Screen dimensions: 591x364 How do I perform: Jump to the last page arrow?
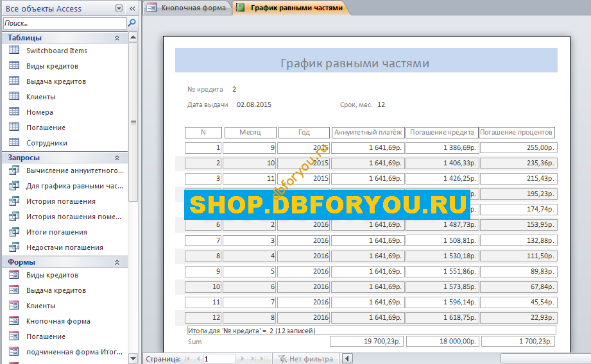pyautogui.click(x=253, y=359)
